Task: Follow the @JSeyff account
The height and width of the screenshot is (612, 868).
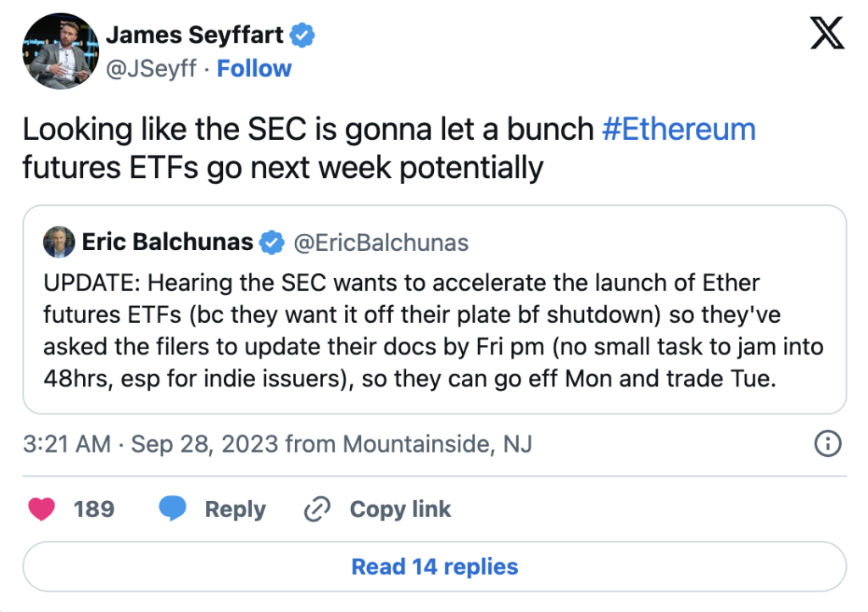Action: coord(253,69)
